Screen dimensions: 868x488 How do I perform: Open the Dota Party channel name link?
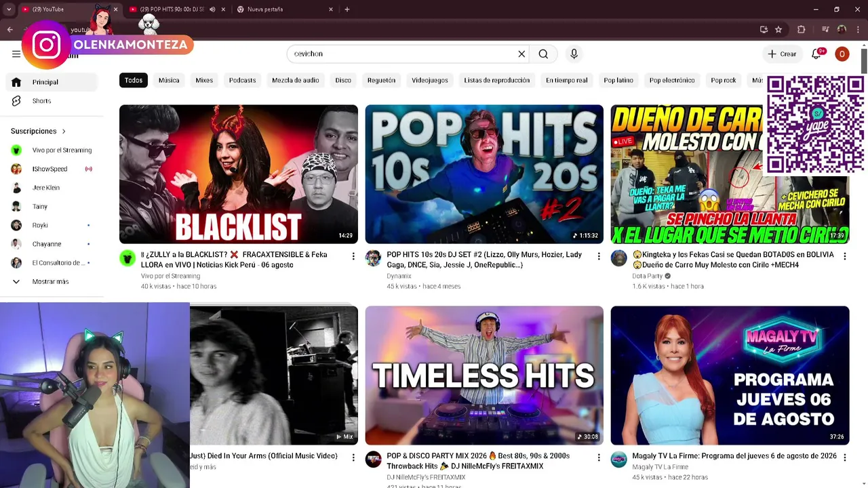(x=647, y=276)
